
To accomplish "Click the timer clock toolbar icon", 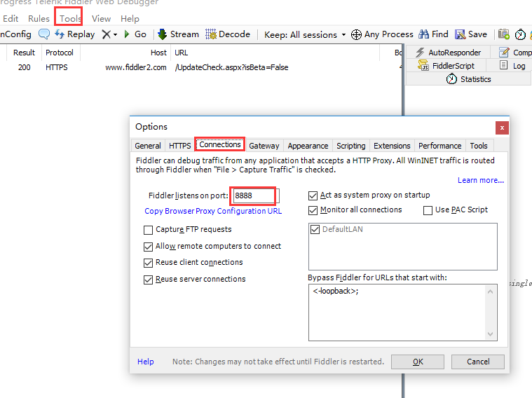I will [521, 34].
